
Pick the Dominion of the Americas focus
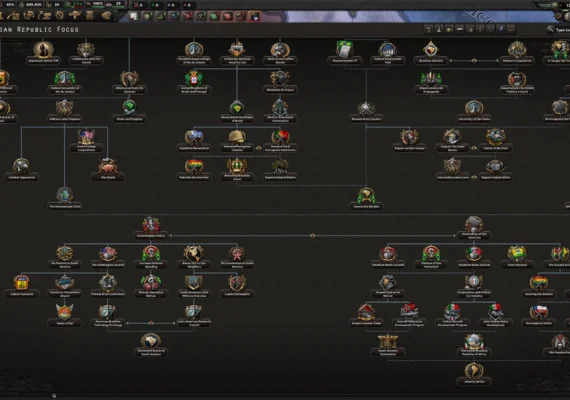pos(474,228)
